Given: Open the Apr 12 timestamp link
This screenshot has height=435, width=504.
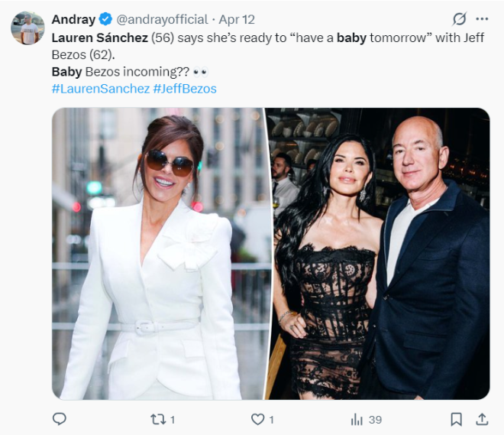Looking at the screenshot, I should tap(237, 19).
